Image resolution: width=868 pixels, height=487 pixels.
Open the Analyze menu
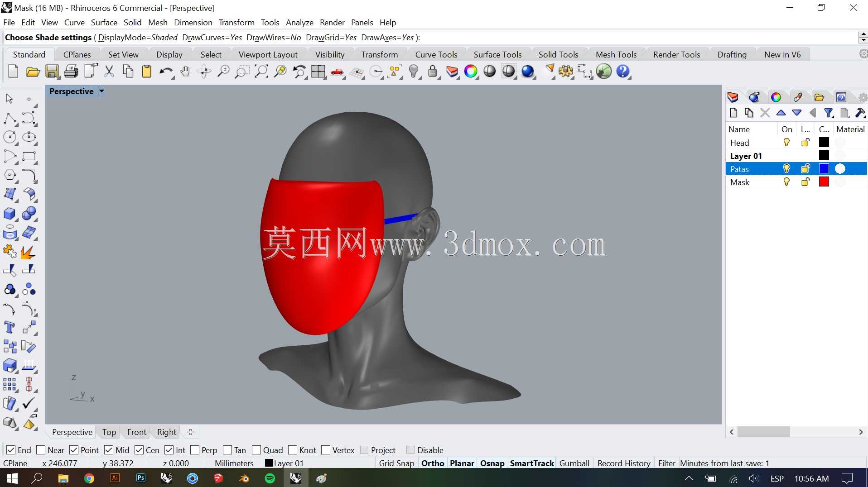coord(299,22)
